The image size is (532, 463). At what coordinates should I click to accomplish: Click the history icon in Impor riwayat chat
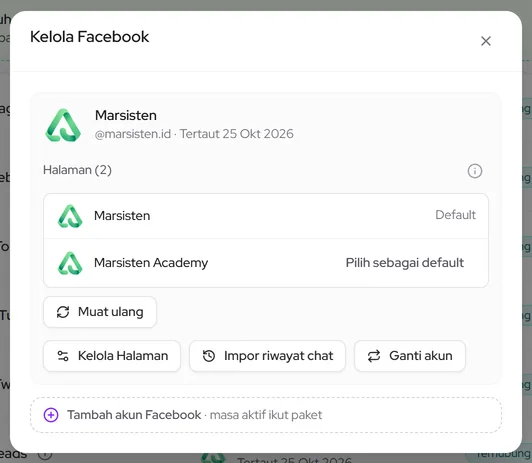209,356
